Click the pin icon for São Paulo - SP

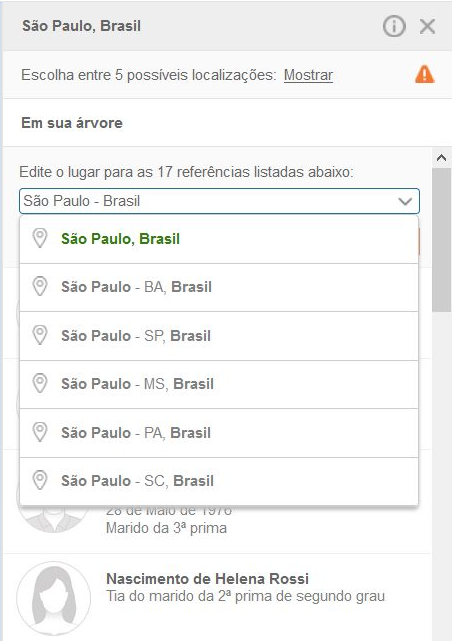point(40,335)
